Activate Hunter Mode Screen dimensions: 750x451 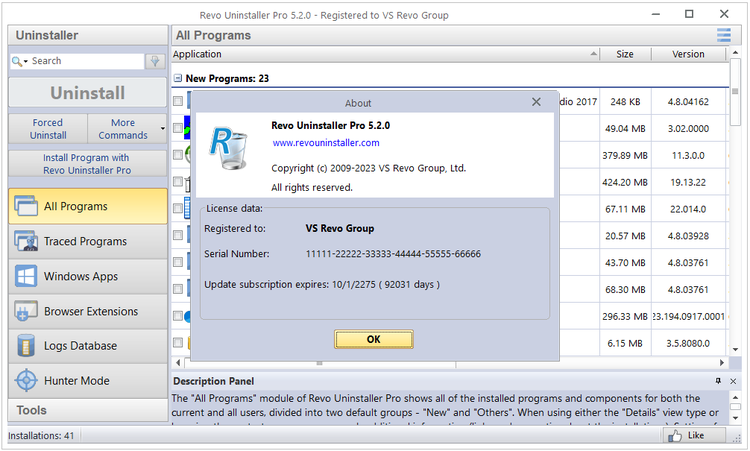[88, 381]
